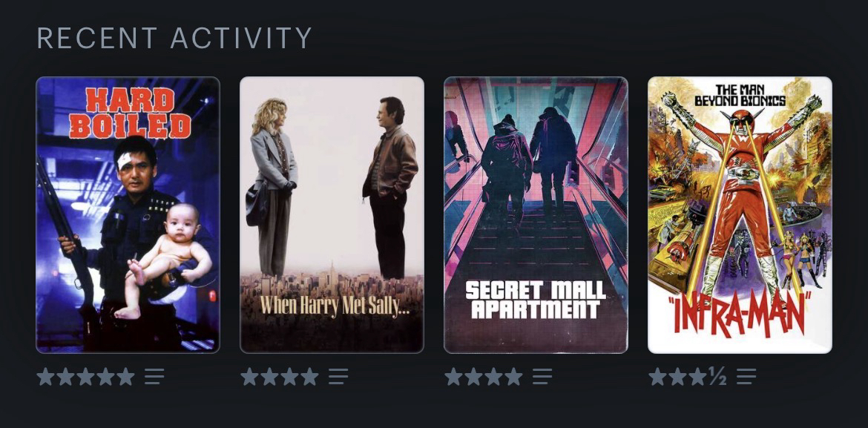Open the review icon under Hard Boiled

(x=154, y=377)
